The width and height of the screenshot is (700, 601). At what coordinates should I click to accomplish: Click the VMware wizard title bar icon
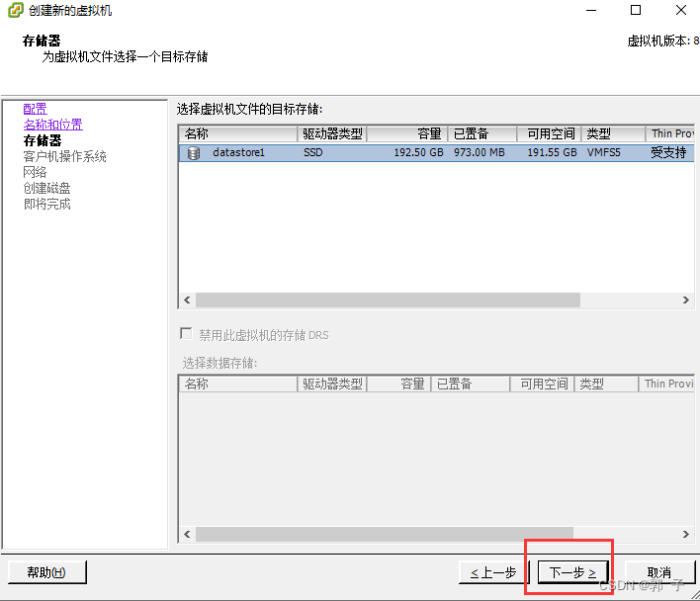tap(15, 10)
